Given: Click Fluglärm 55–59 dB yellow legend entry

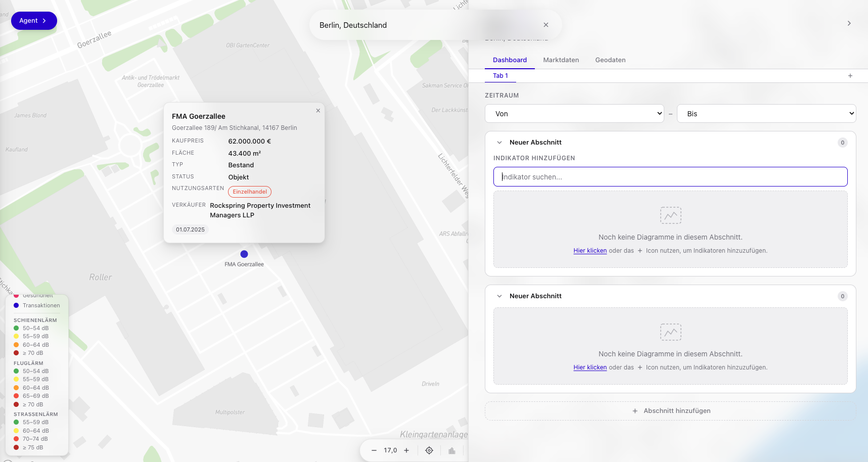Looking at the screenshot, I should (x=31, y=379).
